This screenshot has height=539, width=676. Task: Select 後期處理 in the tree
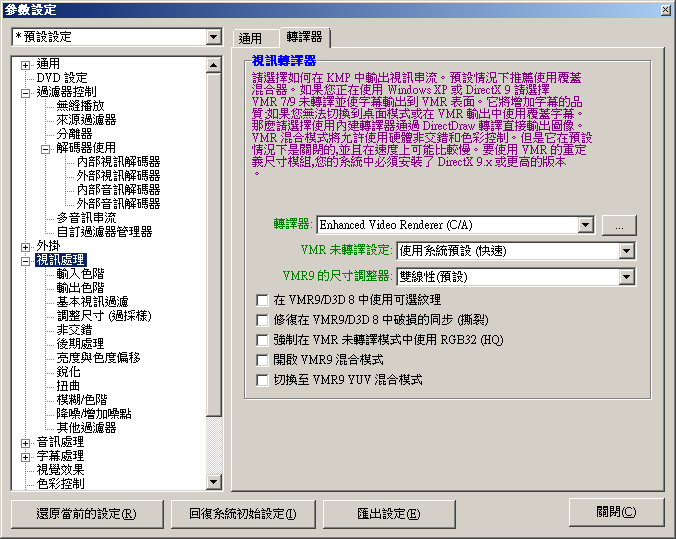80,344
